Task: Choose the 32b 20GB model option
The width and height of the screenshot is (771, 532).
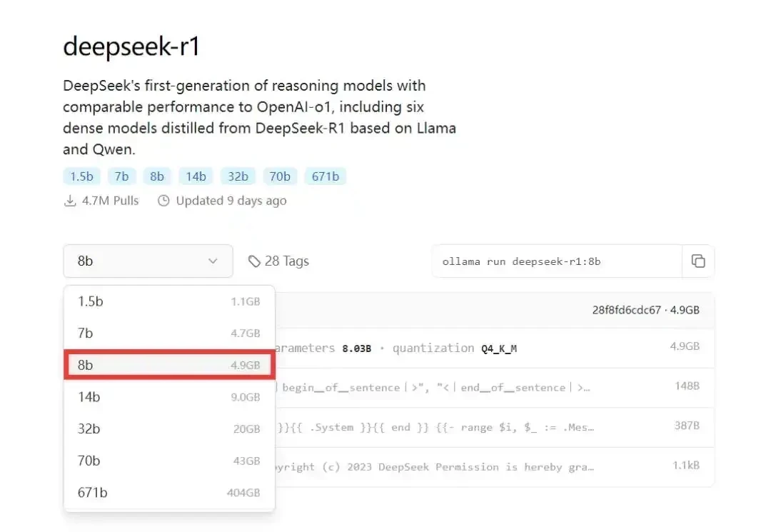Action: [169, 428]
